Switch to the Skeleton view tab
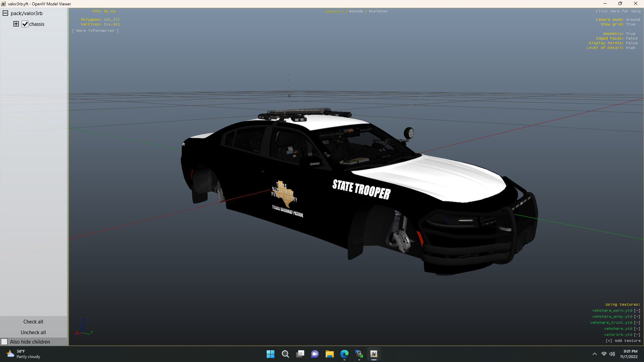Screen dimensions: 644x362 pos(378,11)
